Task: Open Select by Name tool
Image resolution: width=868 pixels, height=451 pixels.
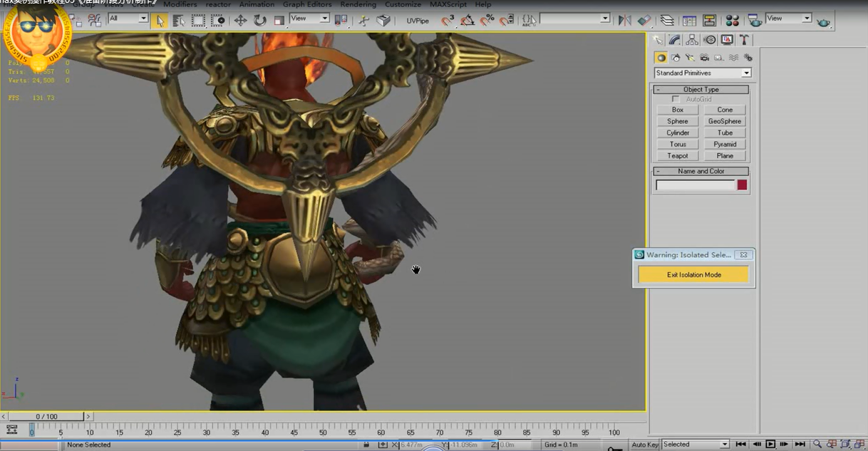Action: [179, 21]
